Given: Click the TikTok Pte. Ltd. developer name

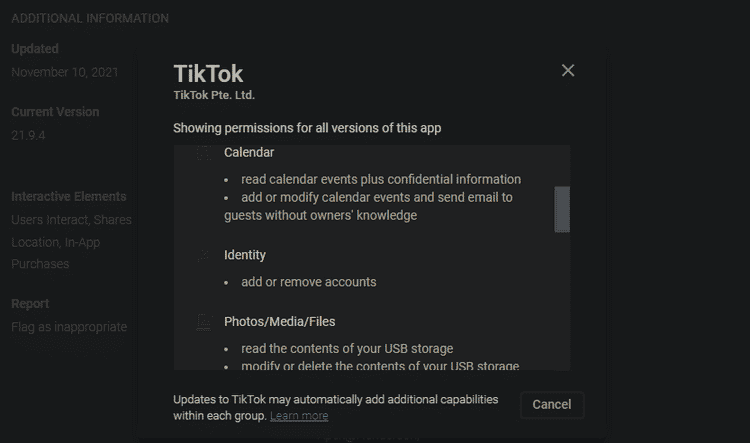Looking at the screenshot, I should [x=214, y=95].
